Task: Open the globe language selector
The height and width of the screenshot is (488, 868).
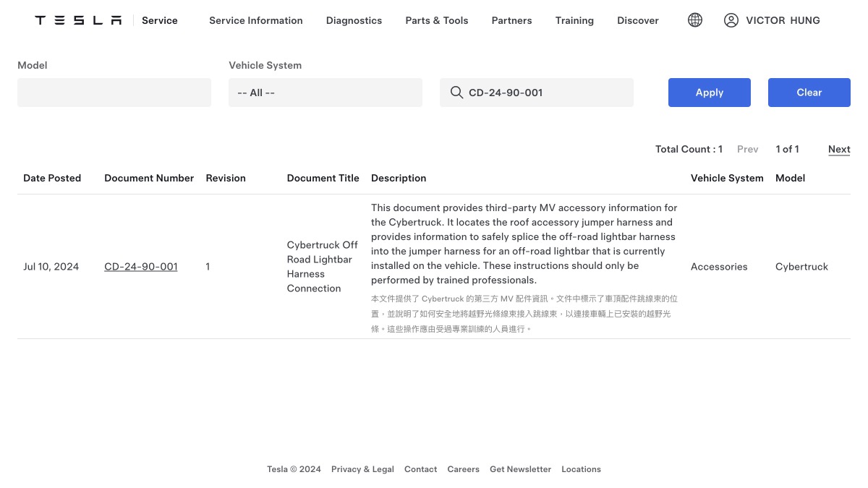Action: [x=695, y=20]
